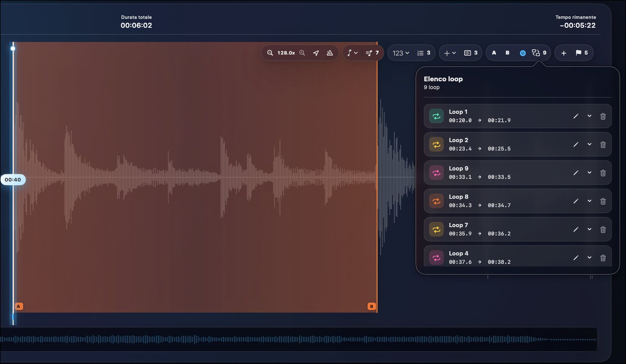626x364 pixels.
Task: Click the overview waveform strip at bottom
Action: coord(299,339)
